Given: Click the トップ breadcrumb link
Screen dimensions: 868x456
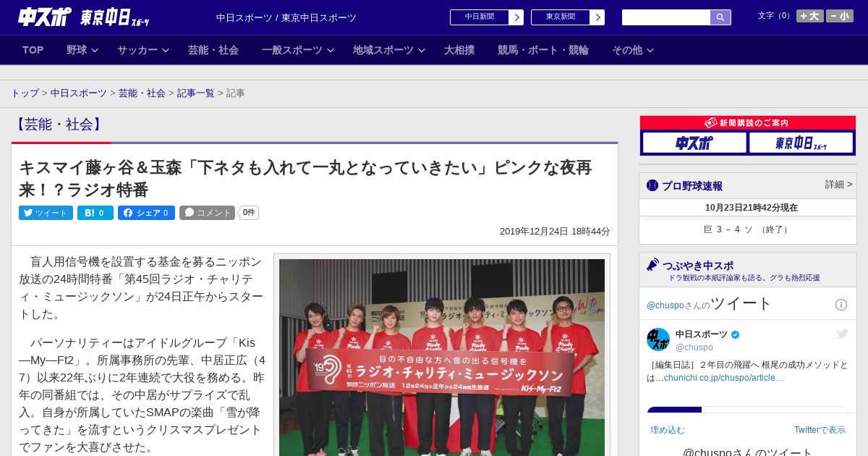Looking at the screenshot, I should click(x=25, y=93).
